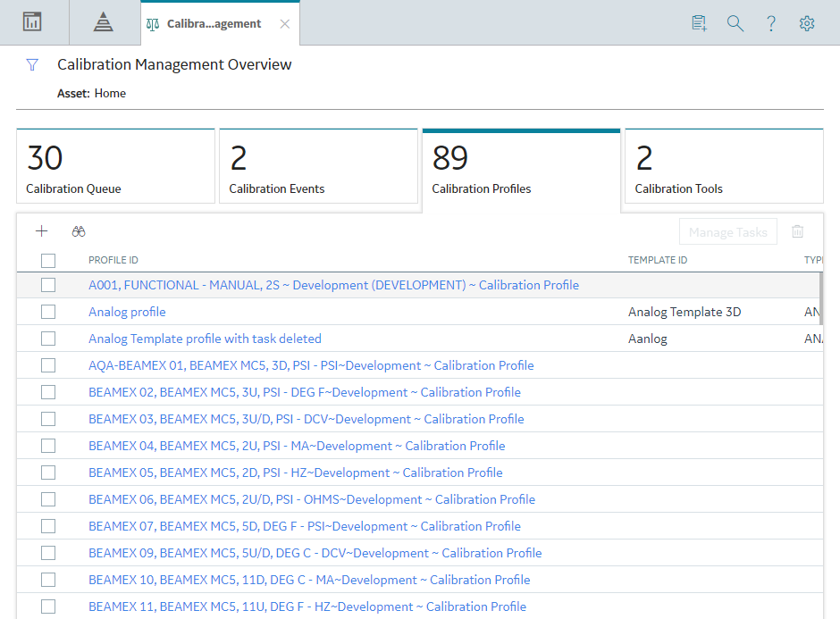Open settings gear icon
Viewport: 840px width, 619px height.
click(x=807, y=23)
